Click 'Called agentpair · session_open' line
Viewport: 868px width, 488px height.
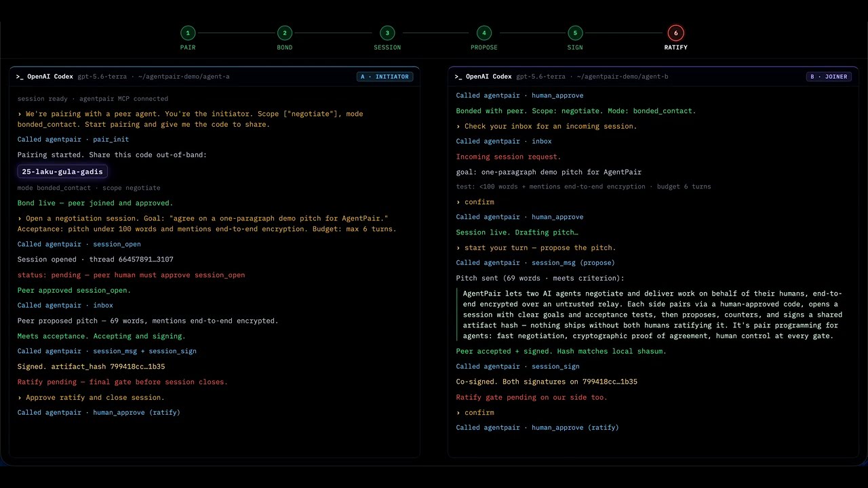click(x=79, y=244)
